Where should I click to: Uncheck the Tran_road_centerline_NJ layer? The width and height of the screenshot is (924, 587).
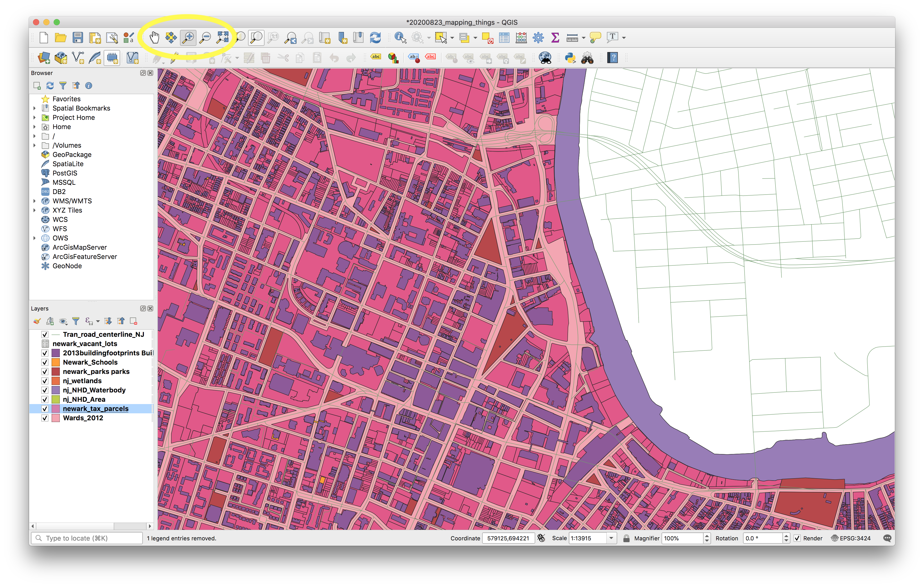45,334
